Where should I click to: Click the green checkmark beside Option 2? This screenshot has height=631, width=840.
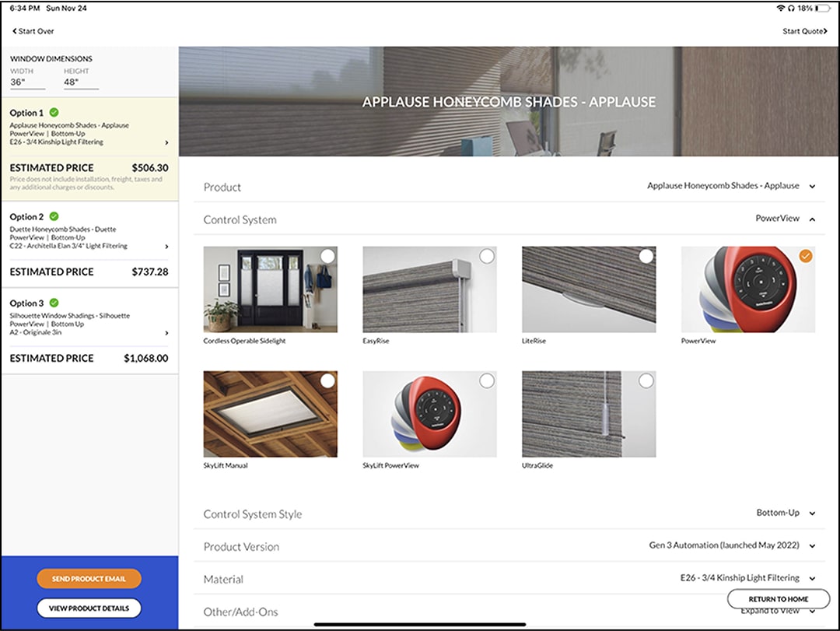54,216
